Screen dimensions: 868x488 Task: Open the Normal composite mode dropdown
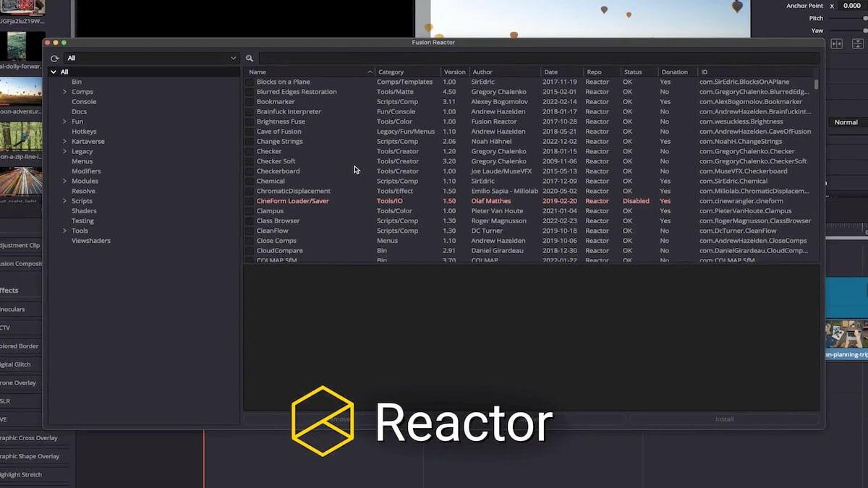848,122
